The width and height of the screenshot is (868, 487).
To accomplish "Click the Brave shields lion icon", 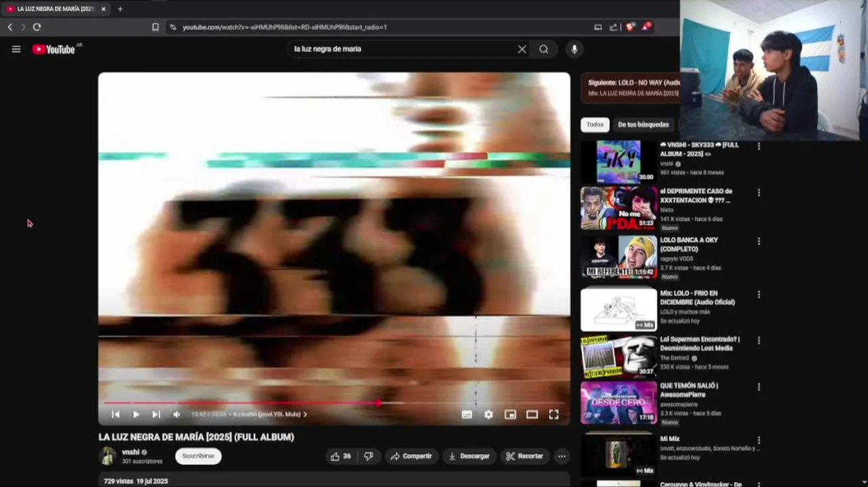I will (x=630, y=27).
